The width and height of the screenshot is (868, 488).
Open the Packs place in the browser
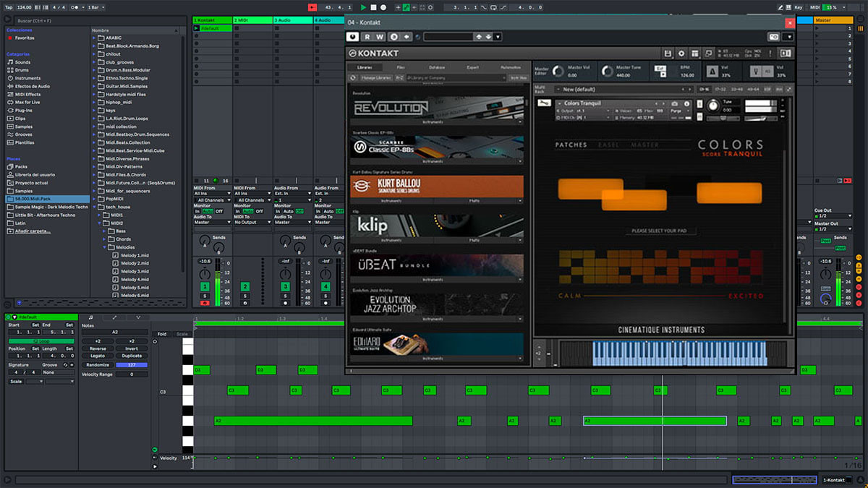click(21, 166)
